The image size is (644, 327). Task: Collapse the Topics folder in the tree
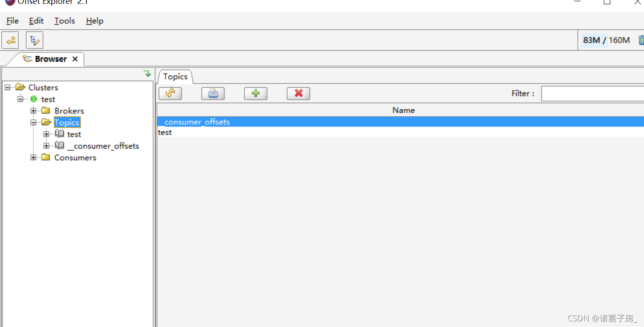[33, 122]
